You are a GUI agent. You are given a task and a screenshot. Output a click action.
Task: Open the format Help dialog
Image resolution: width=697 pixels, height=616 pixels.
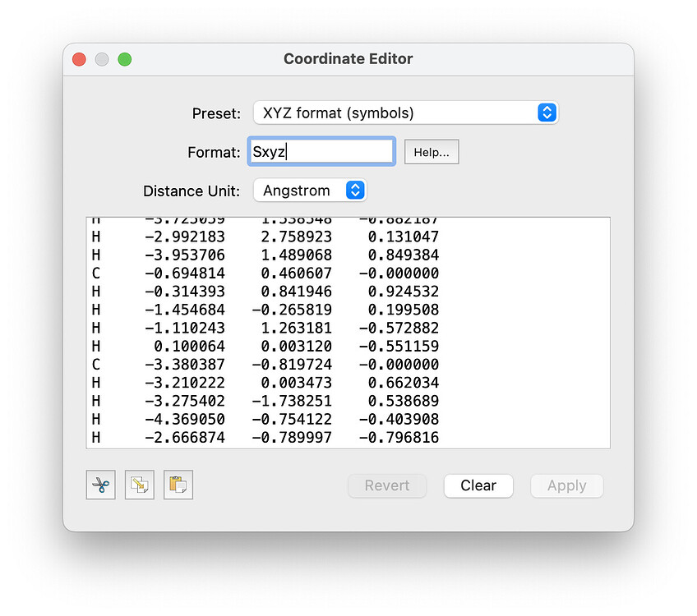point(432,151)
